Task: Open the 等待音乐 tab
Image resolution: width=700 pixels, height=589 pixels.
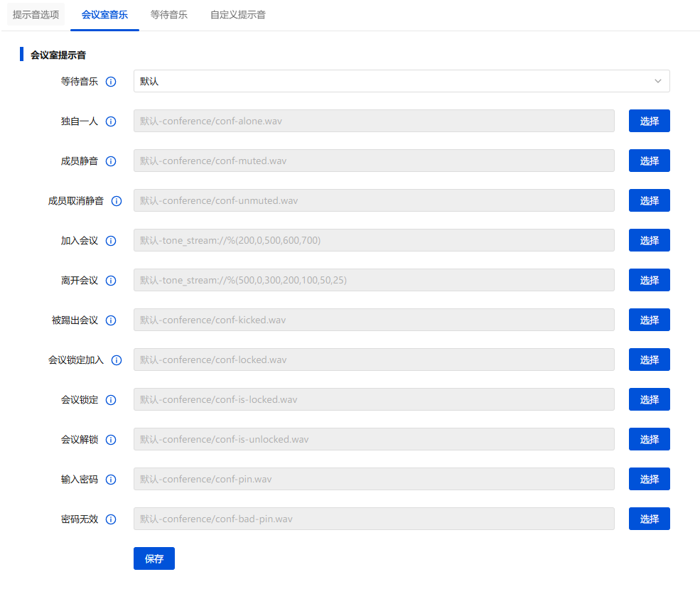Action: point(169,14)
